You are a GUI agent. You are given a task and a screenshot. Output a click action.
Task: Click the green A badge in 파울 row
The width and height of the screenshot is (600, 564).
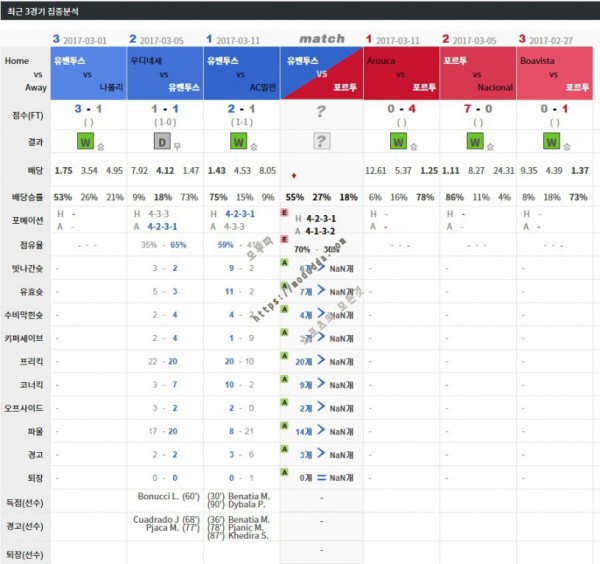(284, 426)
